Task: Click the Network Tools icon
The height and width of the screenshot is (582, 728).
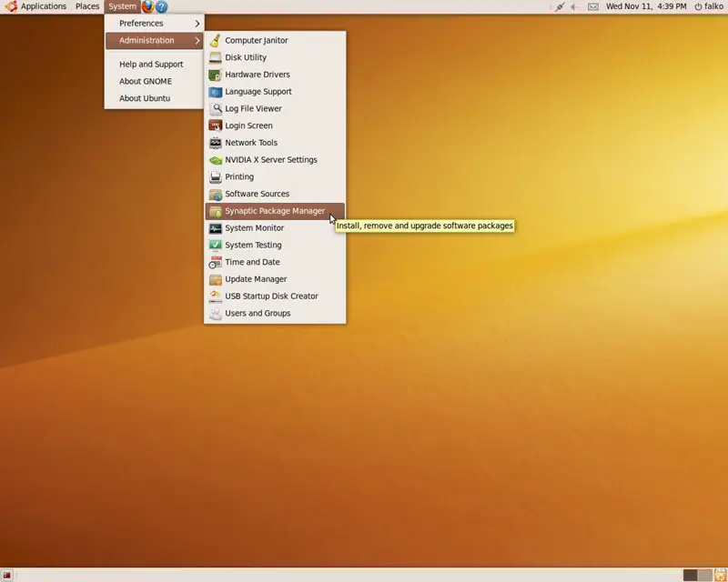Action: click(215, 143)
